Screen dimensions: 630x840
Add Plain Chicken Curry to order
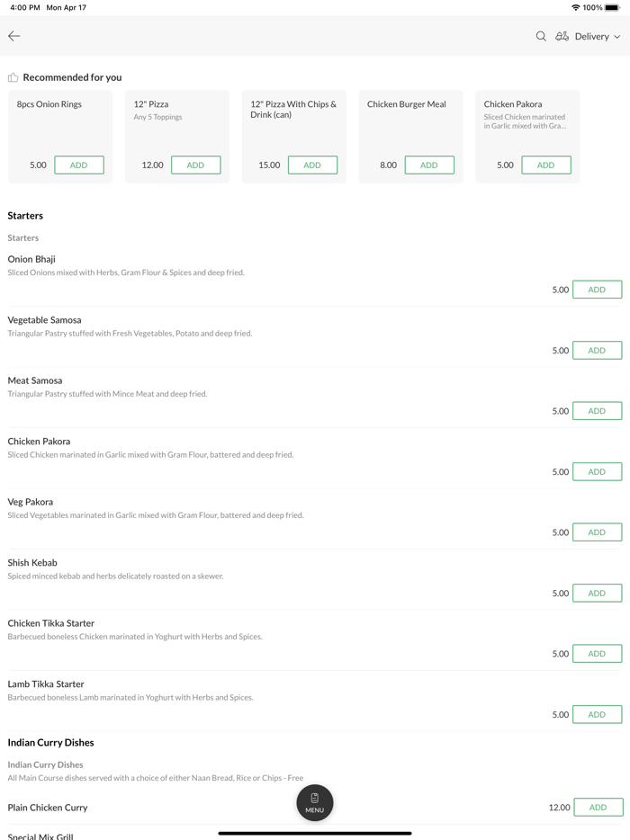[x=598, y=808]
